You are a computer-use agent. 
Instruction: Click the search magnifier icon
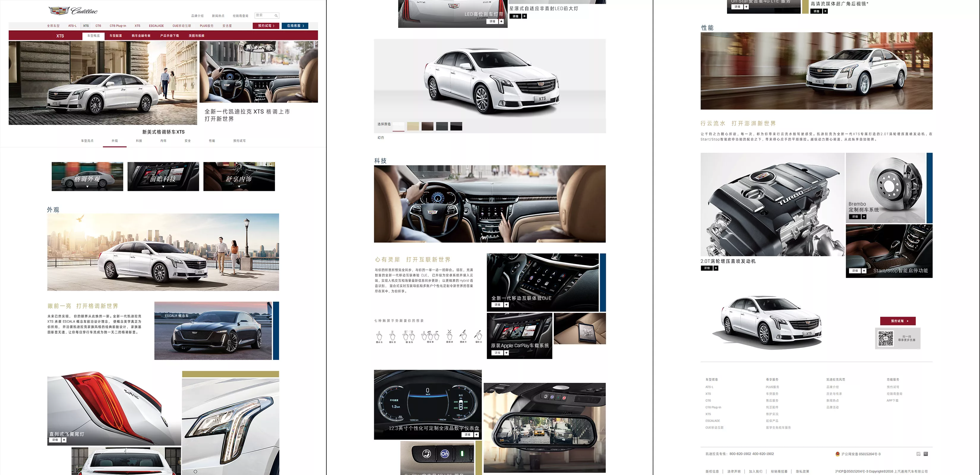(x=276, y=16)
